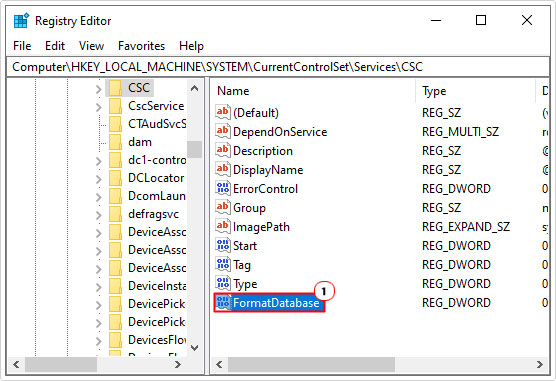Click the CSC folder icon in tree

tap(116, 88)
